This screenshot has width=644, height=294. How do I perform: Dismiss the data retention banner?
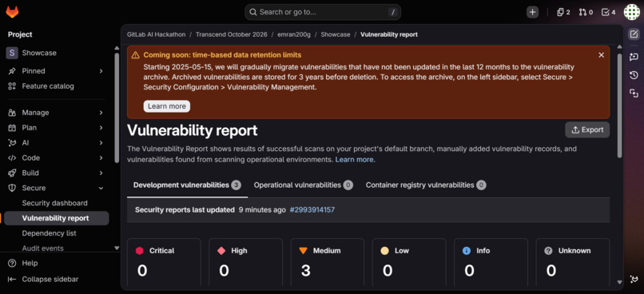[x=602, y=55]
